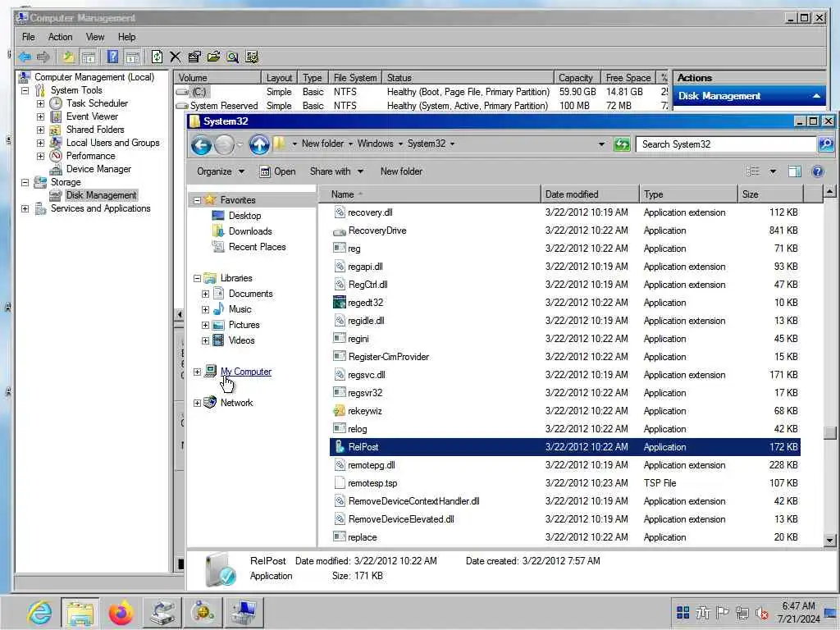Viewport: 840px width, 630px height.
Task: Expand Services and Applications node
Action: pos(25,208)
